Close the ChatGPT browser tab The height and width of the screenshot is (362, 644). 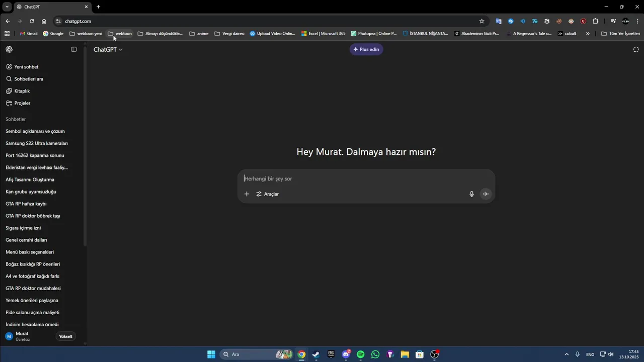click(86, 7)
